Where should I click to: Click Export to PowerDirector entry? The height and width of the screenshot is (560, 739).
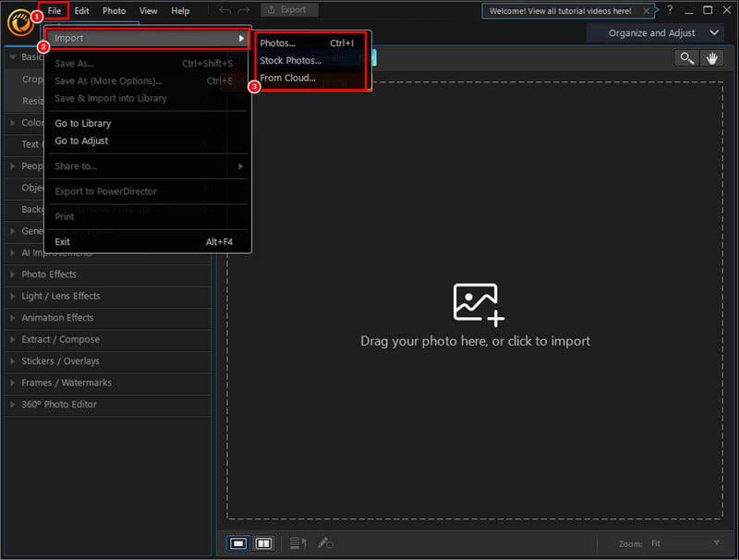pos(147,191)
